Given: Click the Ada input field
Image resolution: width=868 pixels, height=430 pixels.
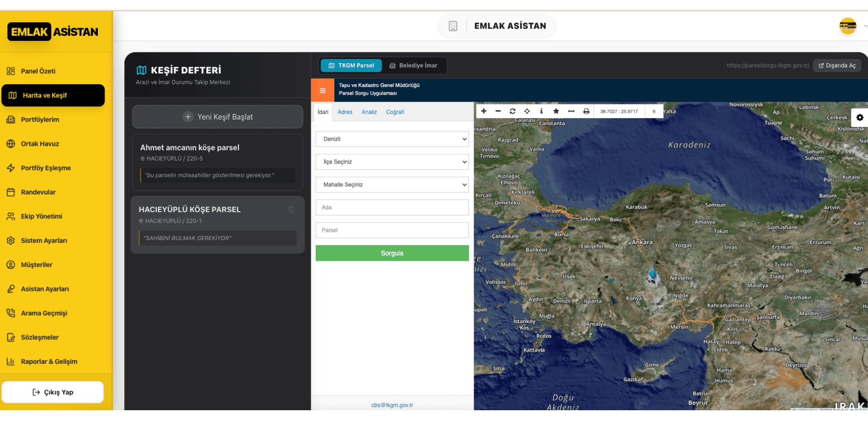Looking at the screenshot, I should tap(392, 208).
